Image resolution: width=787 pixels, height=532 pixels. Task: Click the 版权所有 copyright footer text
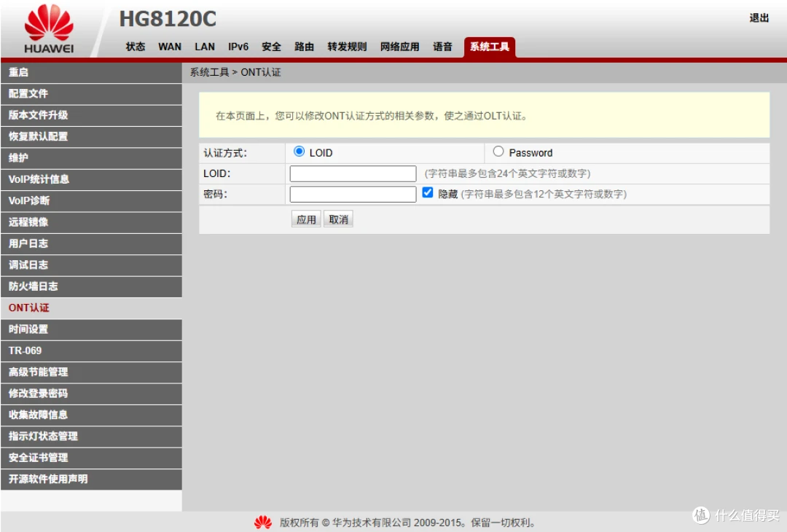[x=407, y=523]
